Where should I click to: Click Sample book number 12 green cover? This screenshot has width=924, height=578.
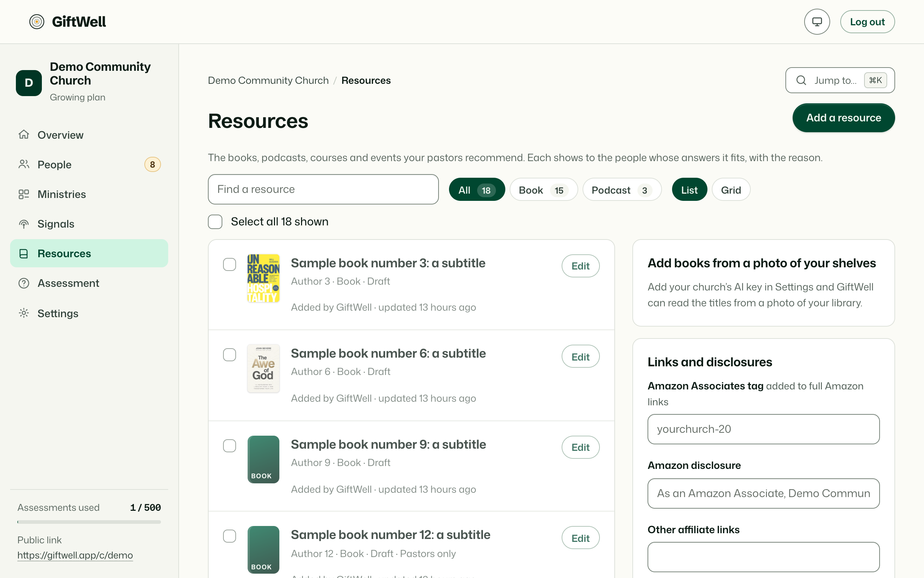coord(263,550)
